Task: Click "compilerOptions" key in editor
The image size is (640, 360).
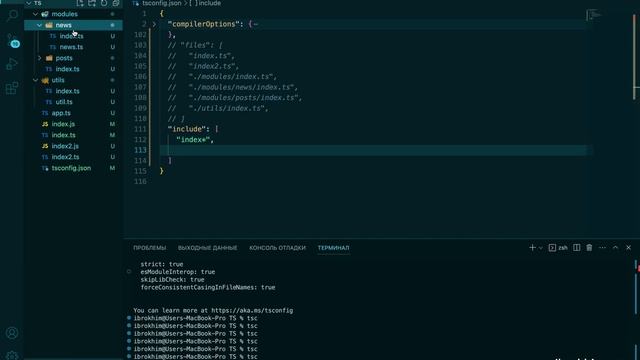Action: [203, 24]
